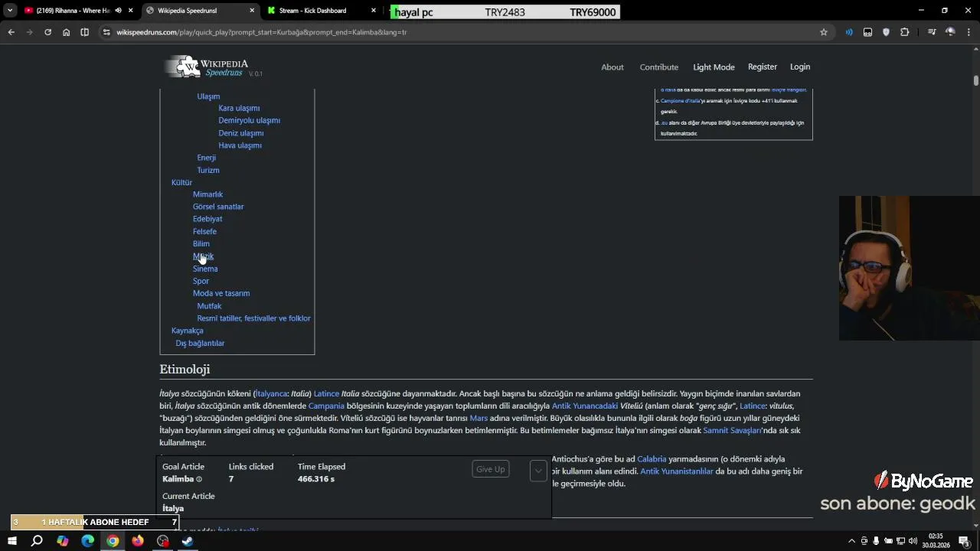Open the media control music-note icon
This screenshot has height=551, width=980.
click(932, 32)
